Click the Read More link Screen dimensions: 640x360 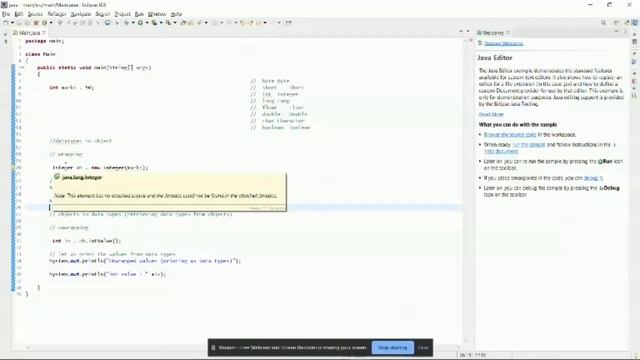point(491,114)
